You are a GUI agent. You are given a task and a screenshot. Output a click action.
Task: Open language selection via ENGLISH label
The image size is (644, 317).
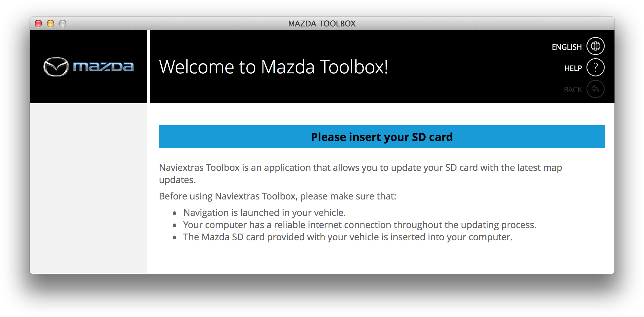pos(566,47)
